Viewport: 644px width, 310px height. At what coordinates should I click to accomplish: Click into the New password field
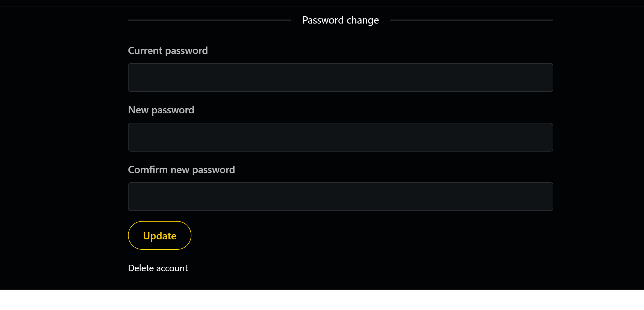pyautogui.click(x=340, y=137)
